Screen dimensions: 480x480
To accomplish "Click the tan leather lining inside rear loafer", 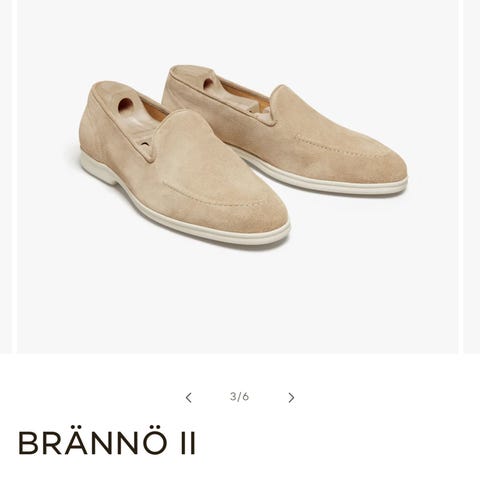I will click(x=243, y=92).
